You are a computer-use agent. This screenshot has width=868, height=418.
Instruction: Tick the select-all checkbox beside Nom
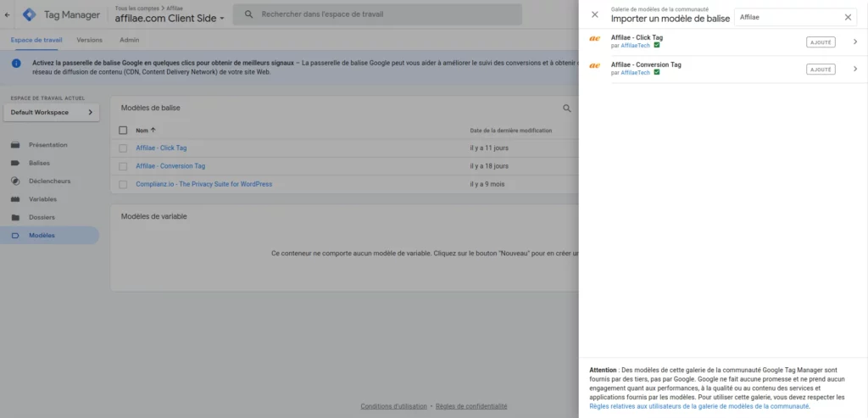123,131
